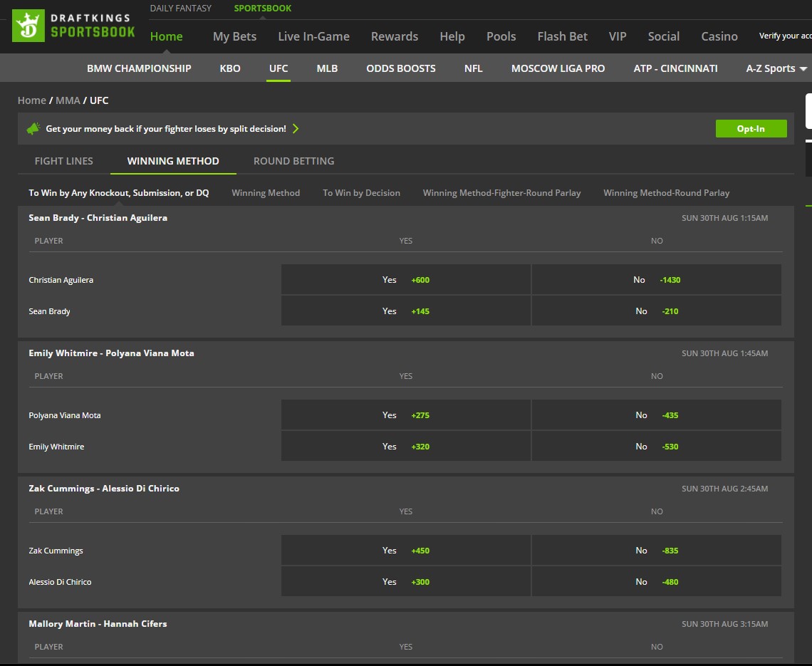Select the Winning Method subtab
Screen dimensions: 812x666
pos(266,192)
